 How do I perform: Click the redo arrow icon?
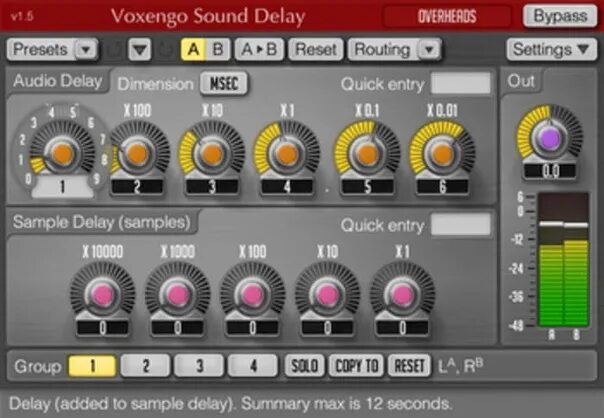166,50
